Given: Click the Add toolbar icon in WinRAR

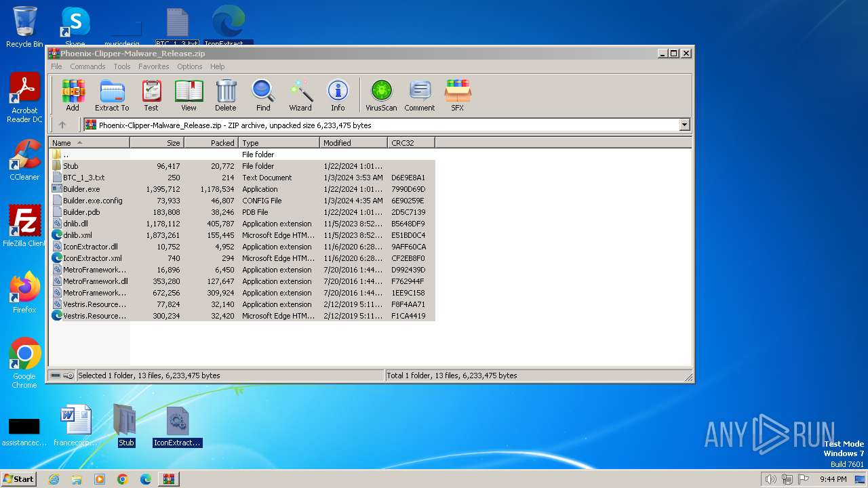Looking at the screenshot, I should coord(73,96).
